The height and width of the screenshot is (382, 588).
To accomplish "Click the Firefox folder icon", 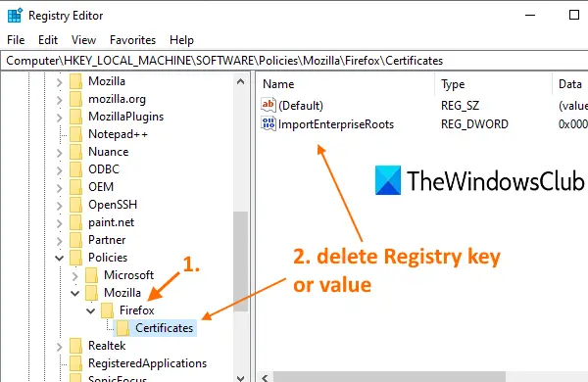I will click(x=107, y=310).
